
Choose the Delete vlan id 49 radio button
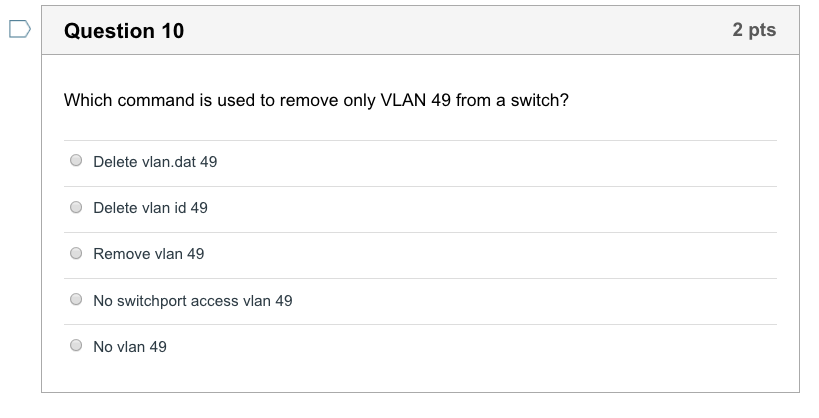point(76,207)
